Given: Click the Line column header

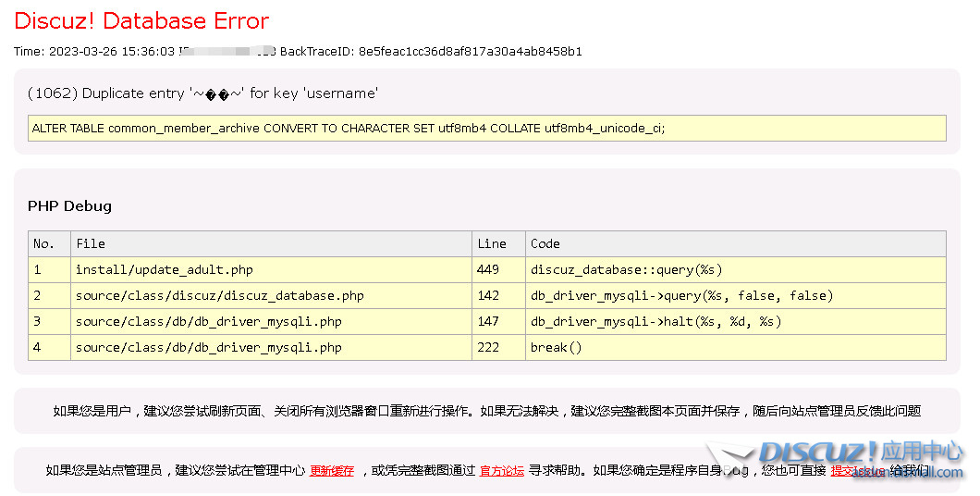Looking at the screenshot, I should pyautogui.click(x=492, y=244).
